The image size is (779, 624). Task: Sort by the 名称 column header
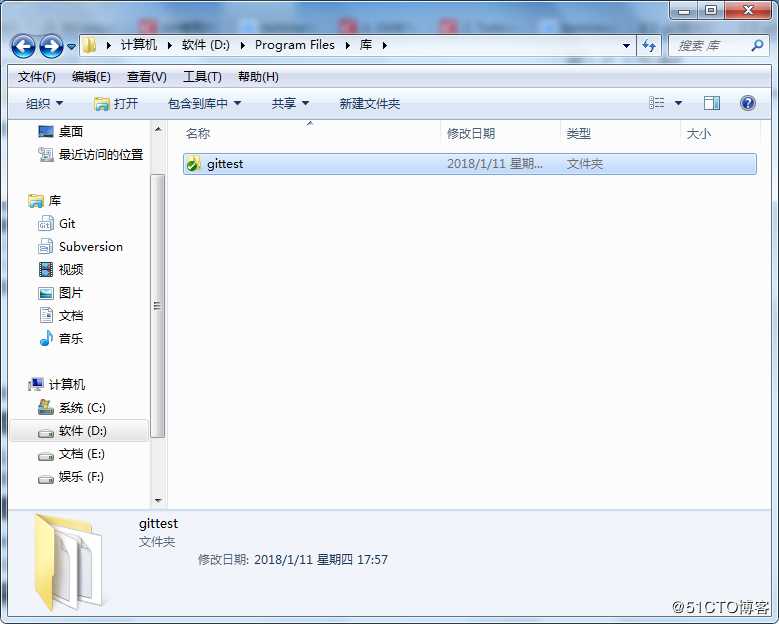pyautogui.click(x=197, y=133)
